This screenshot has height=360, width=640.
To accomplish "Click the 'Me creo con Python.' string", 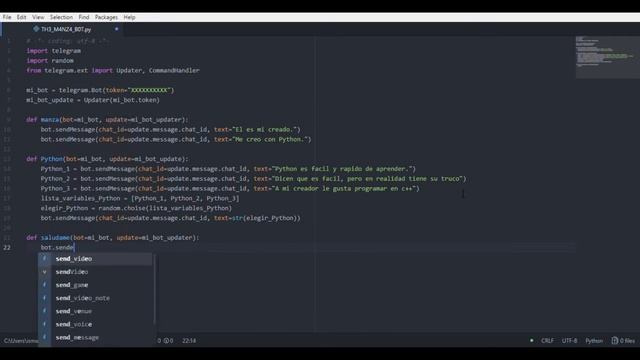I will (270, 139).
